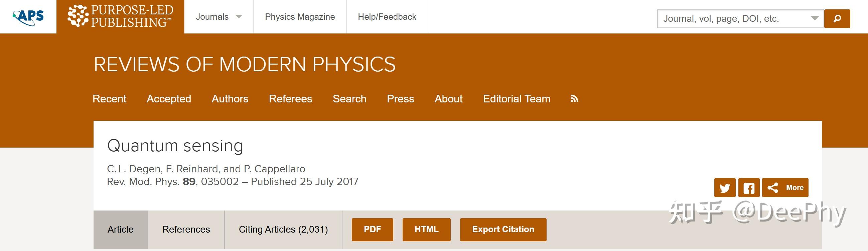The image size is (868, 251).
Task: Open the Accepted papers link
Action: [169, 98]
